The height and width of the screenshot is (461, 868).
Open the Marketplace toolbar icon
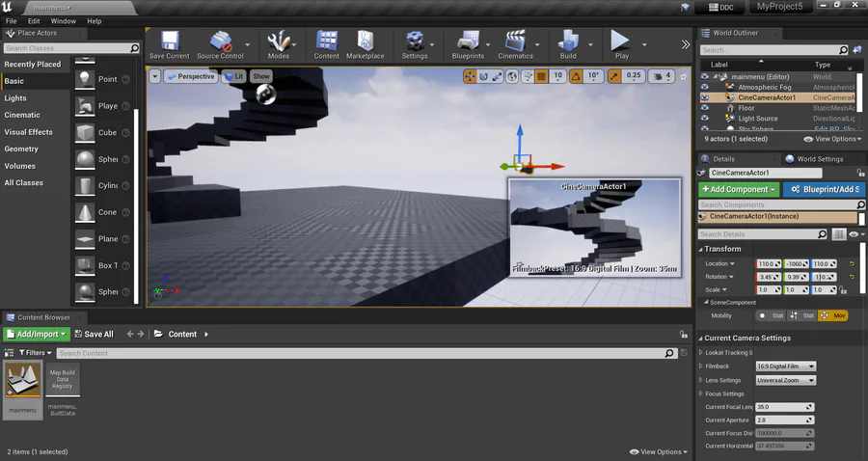pyautogui.click(x=366, y=44)
